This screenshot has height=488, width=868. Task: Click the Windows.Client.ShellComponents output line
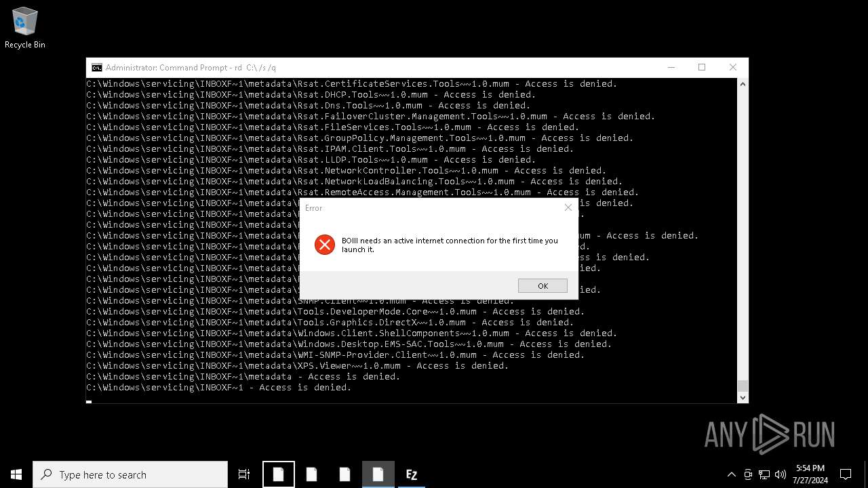[x=351, y=333]
